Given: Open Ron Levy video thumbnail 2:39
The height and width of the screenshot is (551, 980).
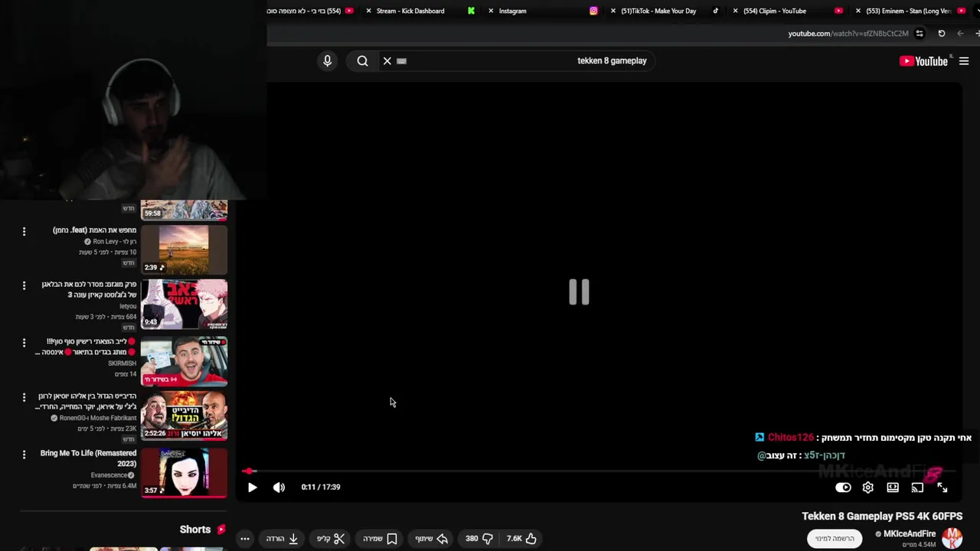Looking at the screenshot, I should point(185,249).
